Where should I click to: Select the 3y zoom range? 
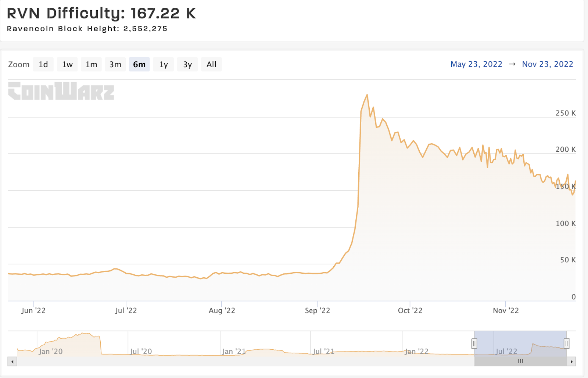(187, 64)
